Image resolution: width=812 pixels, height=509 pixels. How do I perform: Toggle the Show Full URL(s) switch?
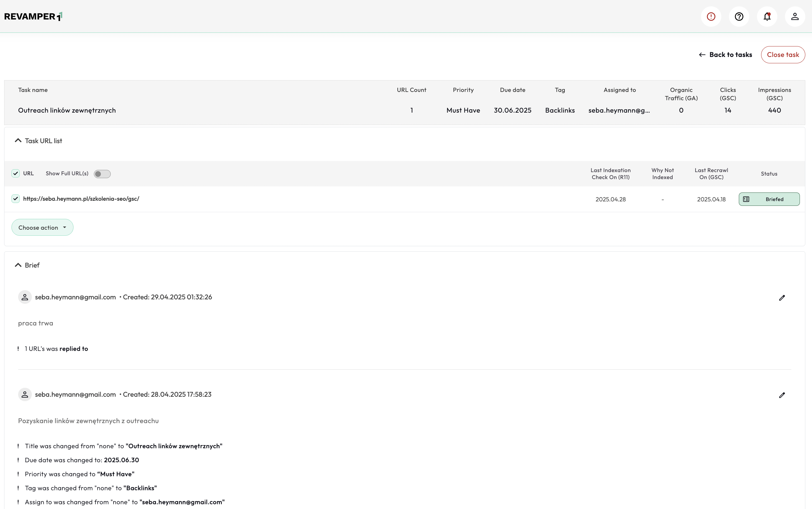[102, 174]
